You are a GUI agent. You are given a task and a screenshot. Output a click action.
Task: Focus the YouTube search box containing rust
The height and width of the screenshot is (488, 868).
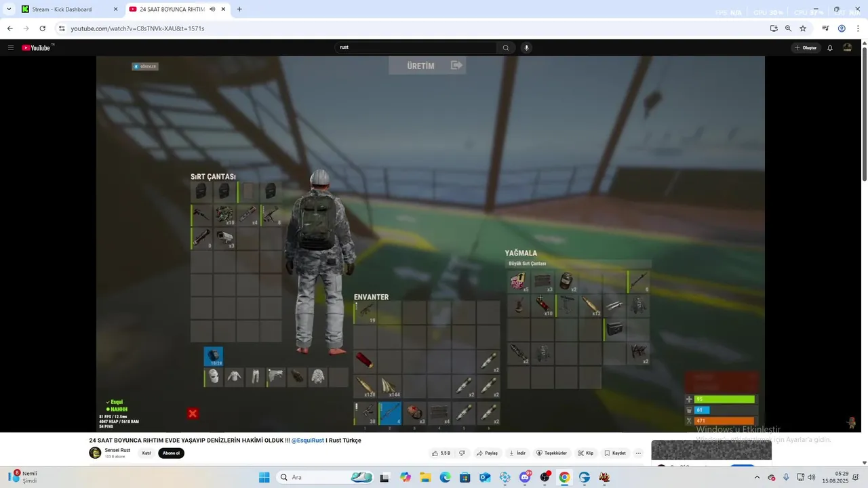416,47
